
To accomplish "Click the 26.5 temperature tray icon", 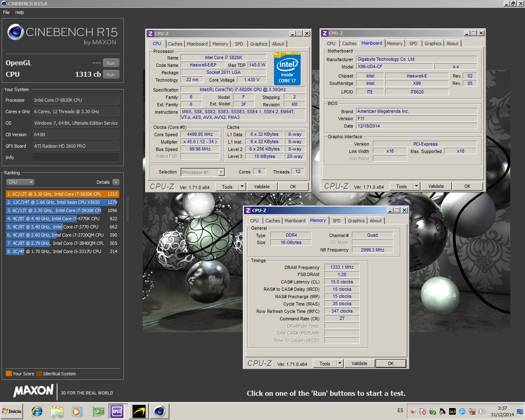I will point(452,411).
